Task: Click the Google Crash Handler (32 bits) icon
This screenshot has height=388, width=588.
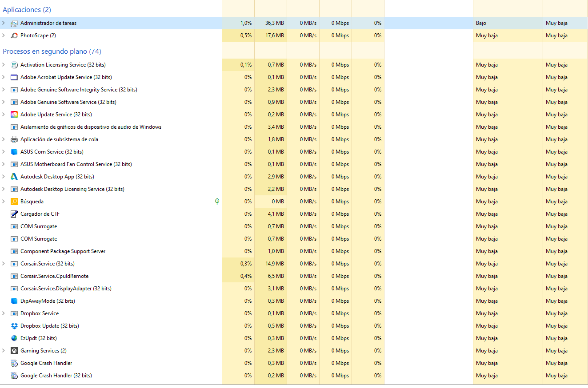Action: [14, 376]
